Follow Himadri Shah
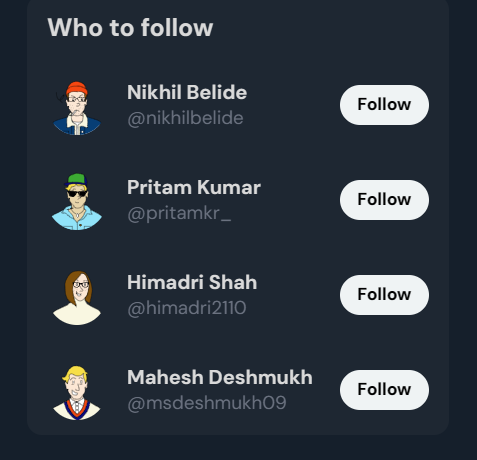Screen dimensions: 477x460 384,295
